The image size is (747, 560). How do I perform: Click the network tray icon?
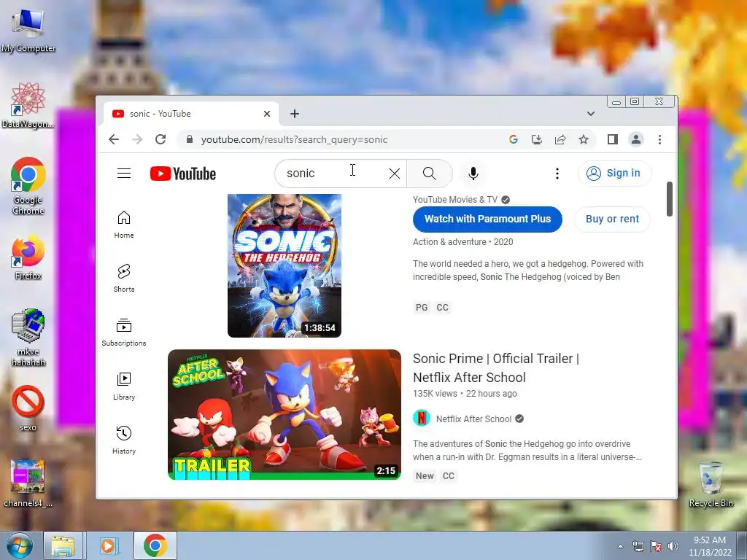(x=638, y=546)
